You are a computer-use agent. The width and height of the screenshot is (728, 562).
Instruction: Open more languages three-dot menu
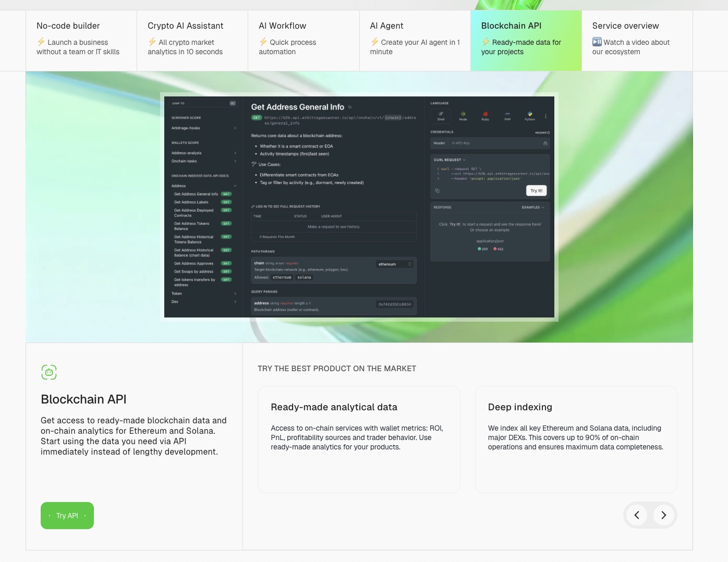point(545,116)
